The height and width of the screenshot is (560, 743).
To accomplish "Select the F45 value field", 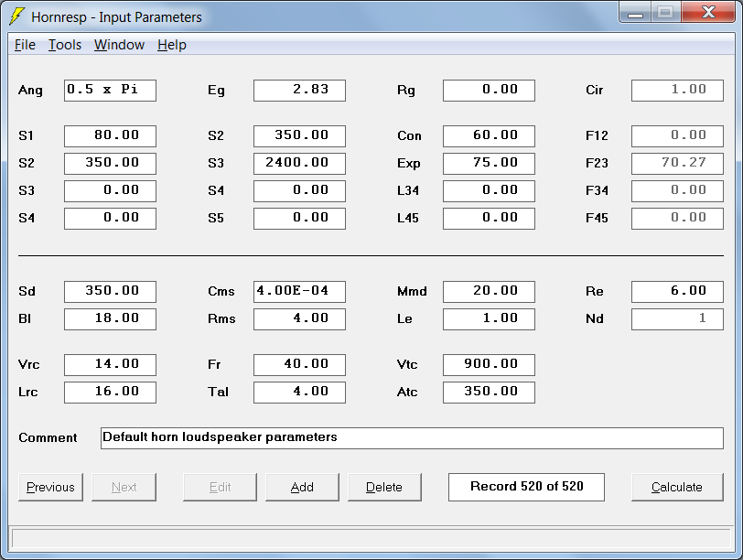I will (678, 219).
